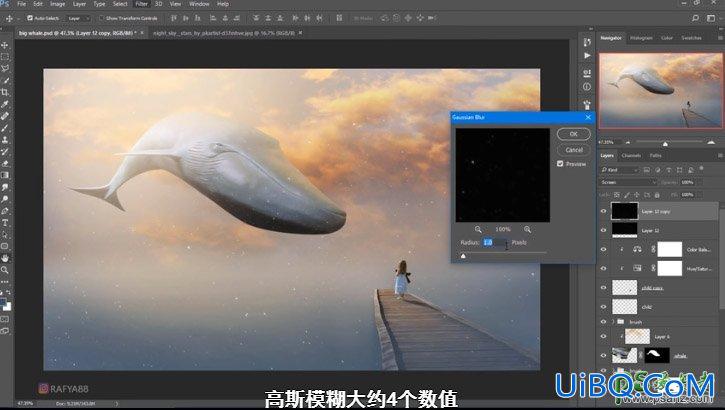
Task: Select the Type tool
Action: 5,222
